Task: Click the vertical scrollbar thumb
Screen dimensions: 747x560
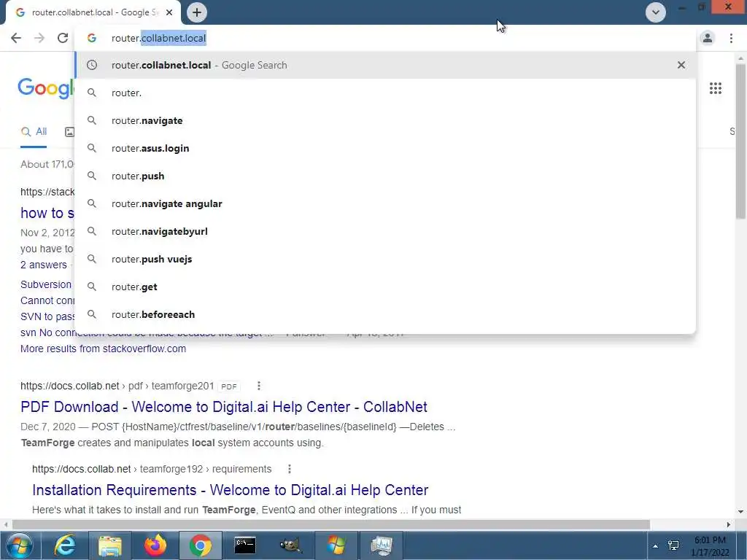Action: click(740, 141)
